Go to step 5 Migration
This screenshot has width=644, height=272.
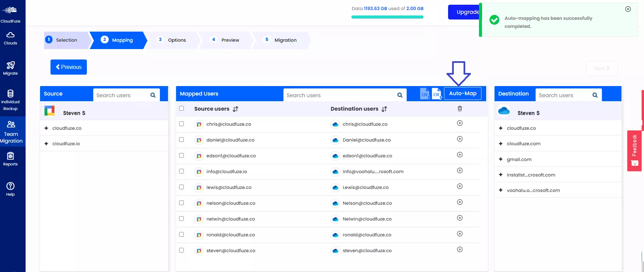pyautogui.click(x=281, y=40)
